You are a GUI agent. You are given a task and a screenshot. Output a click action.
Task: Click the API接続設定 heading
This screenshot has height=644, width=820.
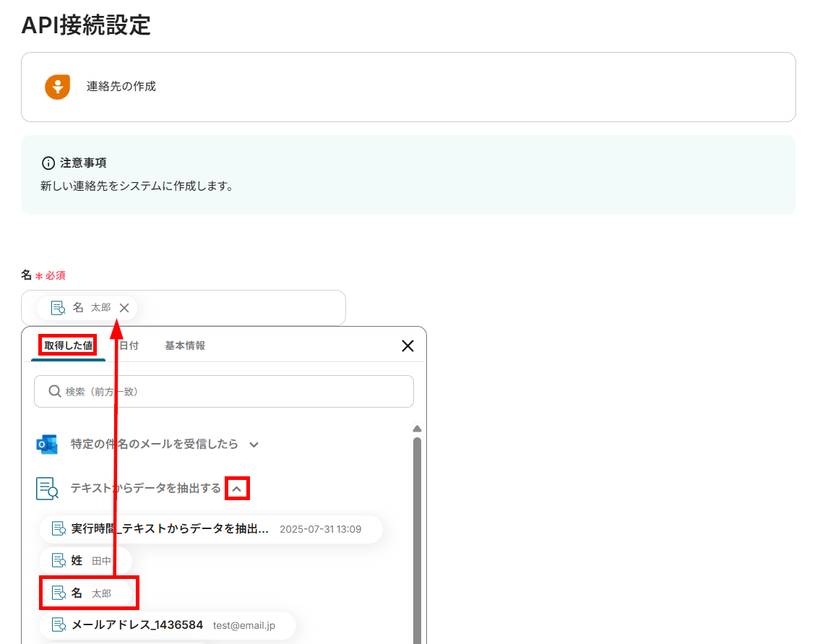coord(86,25)
